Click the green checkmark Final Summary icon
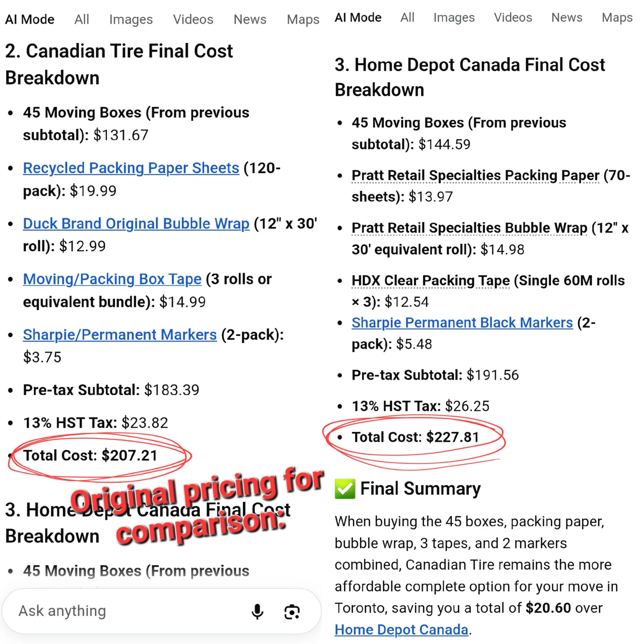Viewport: 644px width, 644px height. point(345,489)
